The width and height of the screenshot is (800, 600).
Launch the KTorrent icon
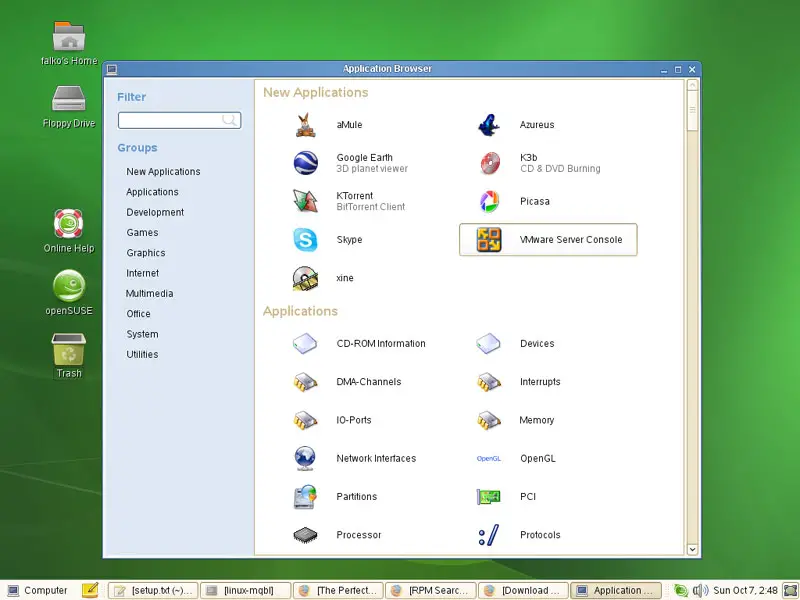click(x=305, y=201)
